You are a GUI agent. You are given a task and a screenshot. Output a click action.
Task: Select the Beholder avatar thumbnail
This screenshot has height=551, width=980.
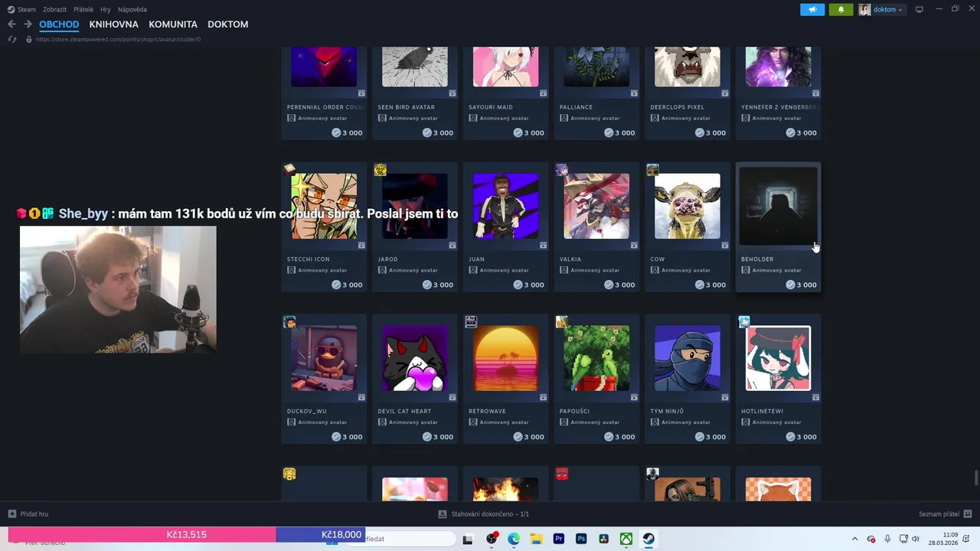[778, 206]
